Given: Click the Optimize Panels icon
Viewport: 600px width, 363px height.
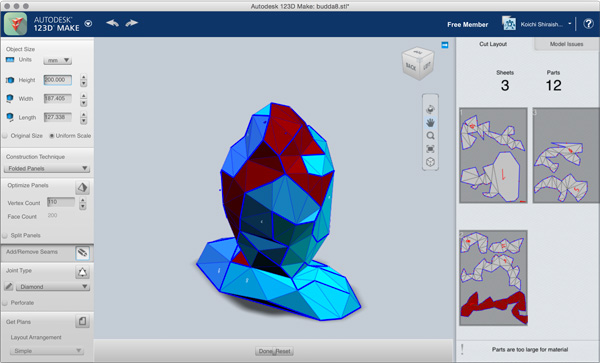Looking at the screenshot, I should click(x=82, y=187).
